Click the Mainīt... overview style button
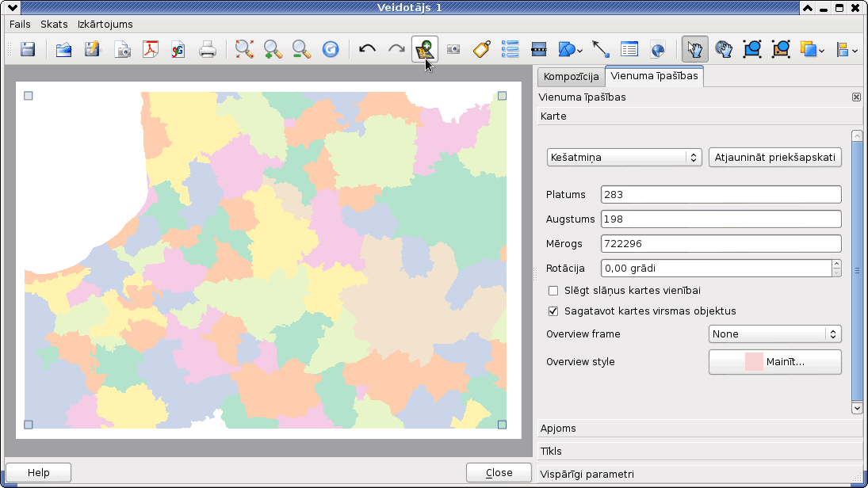Viewport: 868px width, 488px height. (x=775, y=362)
